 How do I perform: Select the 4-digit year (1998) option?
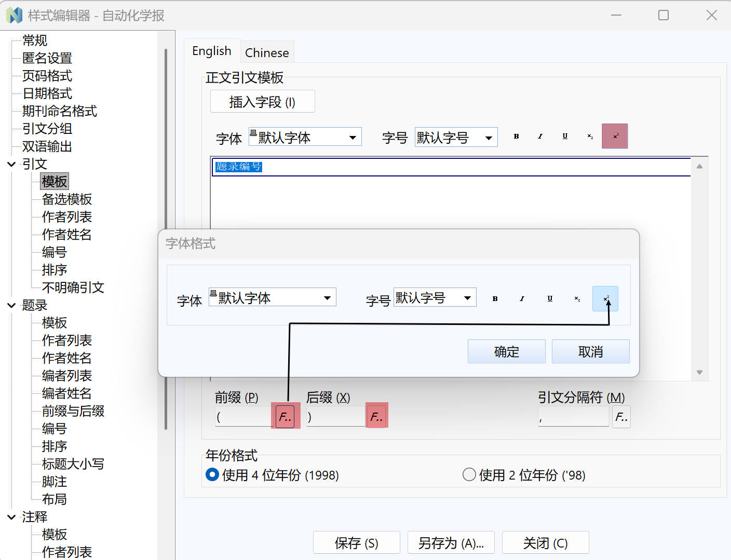pyautogui.click(x=212, y=475)
